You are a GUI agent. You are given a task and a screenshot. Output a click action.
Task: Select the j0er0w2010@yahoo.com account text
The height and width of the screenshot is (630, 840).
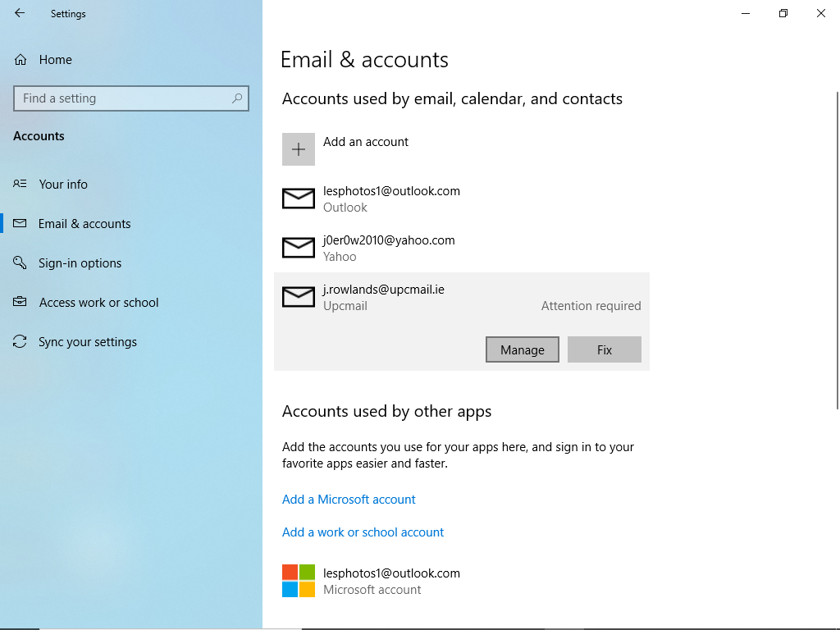pyautogui.click(x=389, y=240)
